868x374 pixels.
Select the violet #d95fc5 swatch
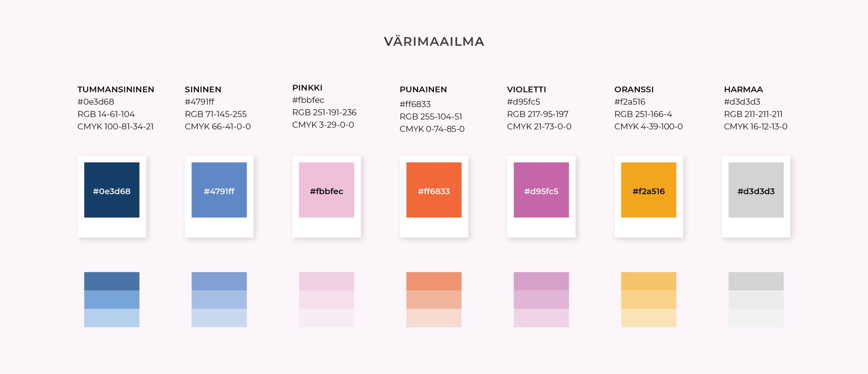tap(541, 190)
